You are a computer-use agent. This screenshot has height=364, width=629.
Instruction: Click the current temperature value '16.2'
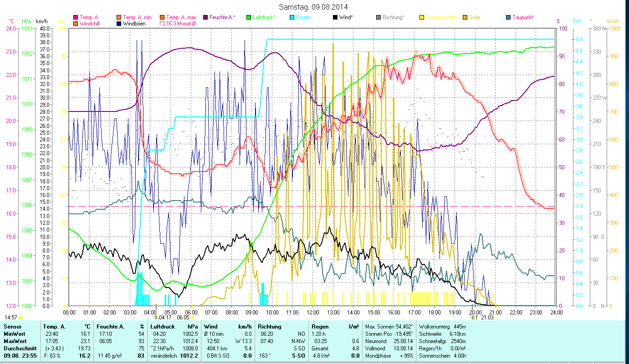(86, 356)
